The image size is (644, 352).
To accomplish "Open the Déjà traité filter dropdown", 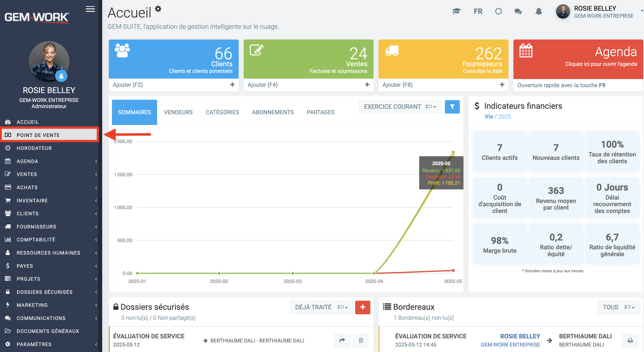I will [321, 307].
